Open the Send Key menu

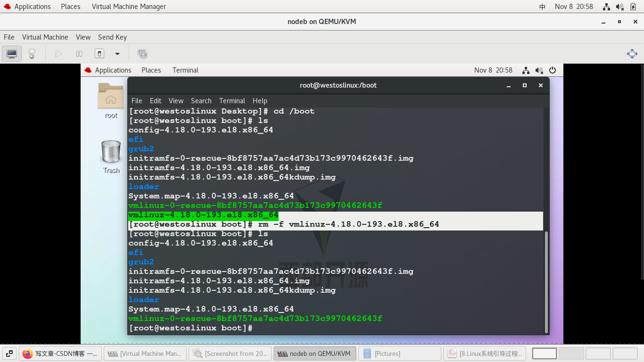(112, 37)
